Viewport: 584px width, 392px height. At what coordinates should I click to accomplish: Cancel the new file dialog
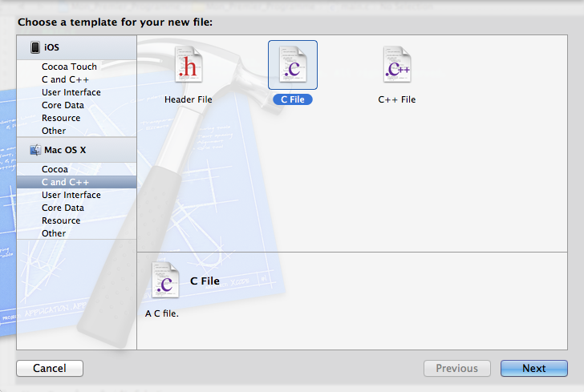click(50, 368)
